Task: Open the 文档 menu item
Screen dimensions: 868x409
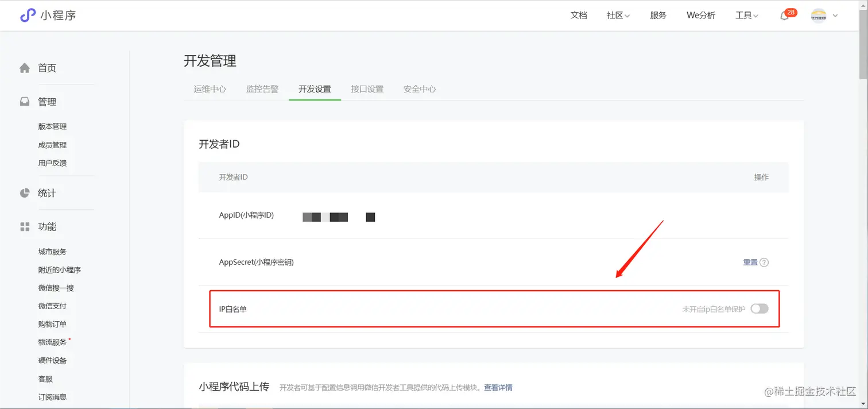Action: coord(579,16)
